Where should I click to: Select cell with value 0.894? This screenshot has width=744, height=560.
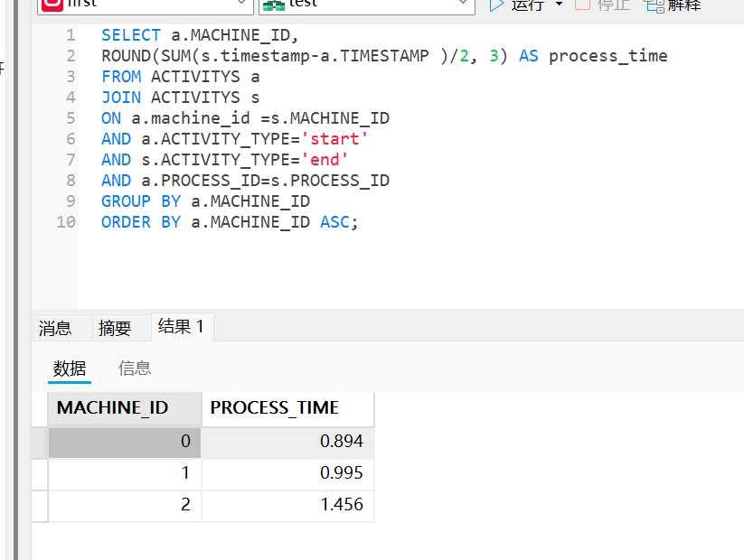[287, 442]
